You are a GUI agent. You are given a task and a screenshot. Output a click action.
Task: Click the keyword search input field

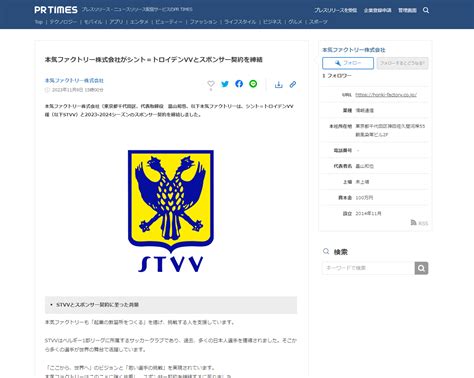point(368,268)
